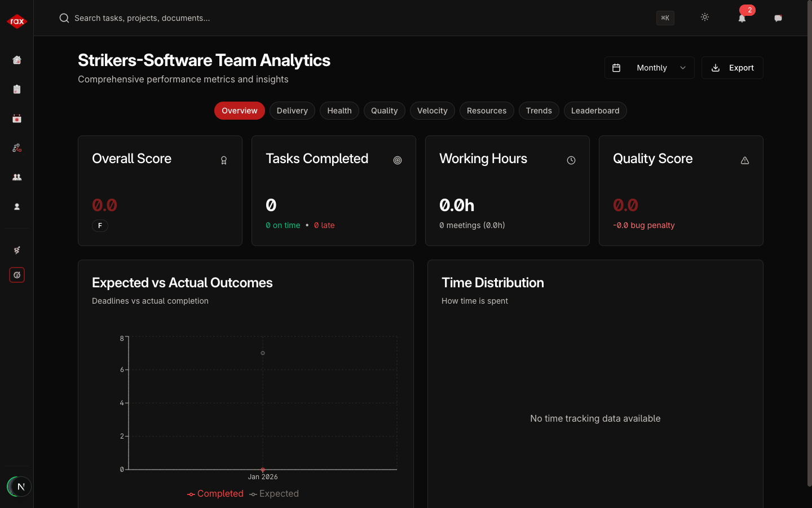The width and height of the screenshot is (812, 508).
Task: Select the Analytics gauge icon in sidebar
Action: click(17, 275)
